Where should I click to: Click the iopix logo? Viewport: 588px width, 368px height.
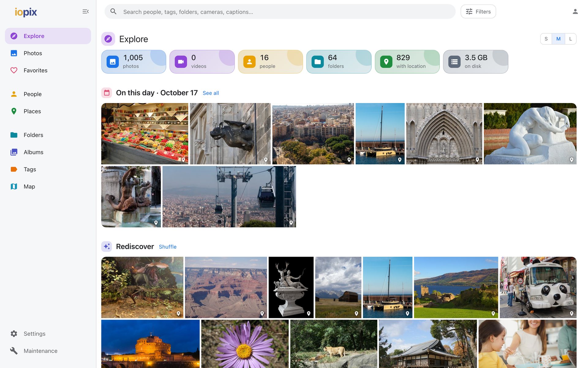tap(26, 12)
